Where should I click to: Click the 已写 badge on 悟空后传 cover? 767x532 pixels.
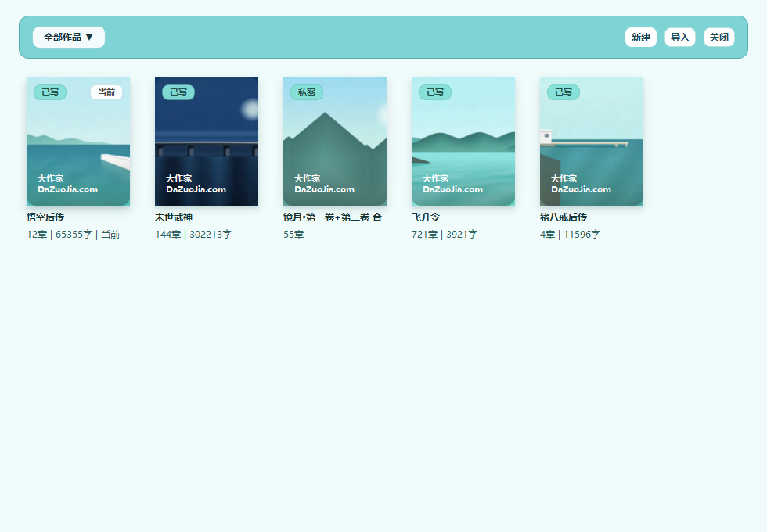(50, 92)
